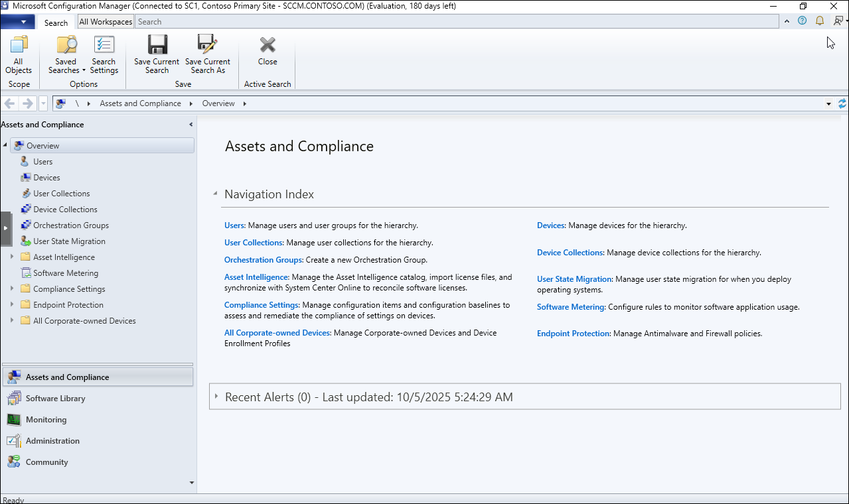Open the Device Collections link

click(x=570, y=253)
